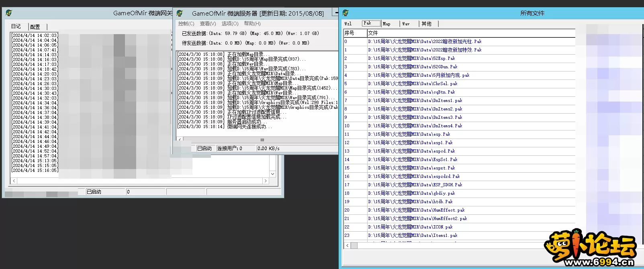This screenshot has width=644, height=269.
Task: Click left arrow of file list horizontal scrollbar
Action: click(x=348, y=245)
